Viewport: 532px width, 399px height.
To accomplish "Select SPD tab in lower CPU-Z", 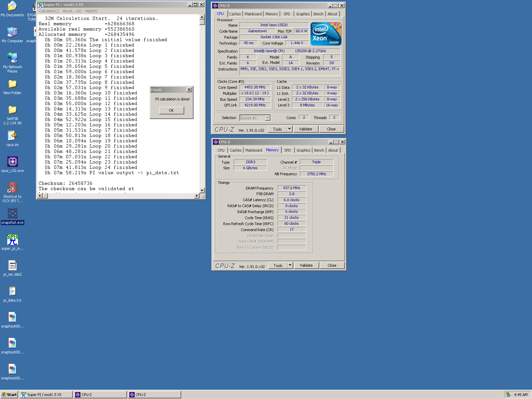I will (x=287, y=150).
